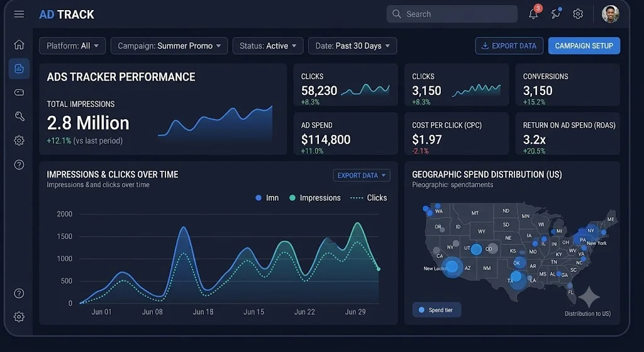This screenshot has height=352, width=644.
Task: Click the download icon in Export Data
Action: [x=485, y=45]
